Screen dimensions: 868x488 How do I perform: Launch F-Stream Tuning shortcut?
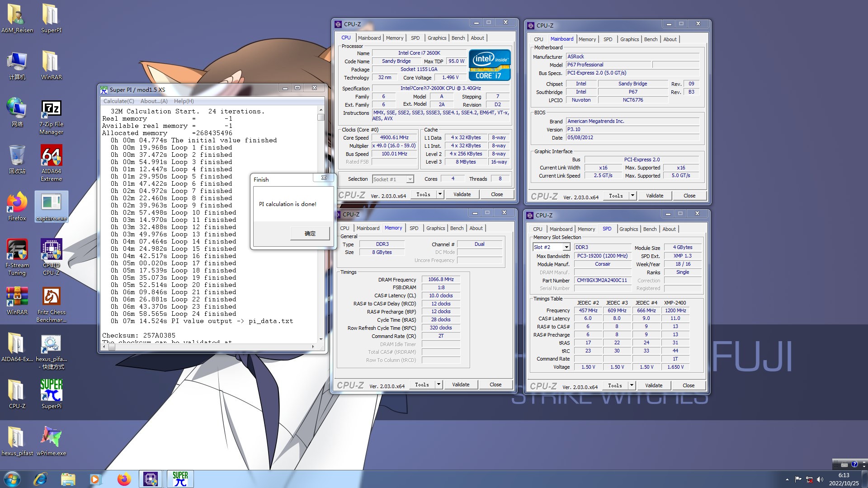pos(17,257)
